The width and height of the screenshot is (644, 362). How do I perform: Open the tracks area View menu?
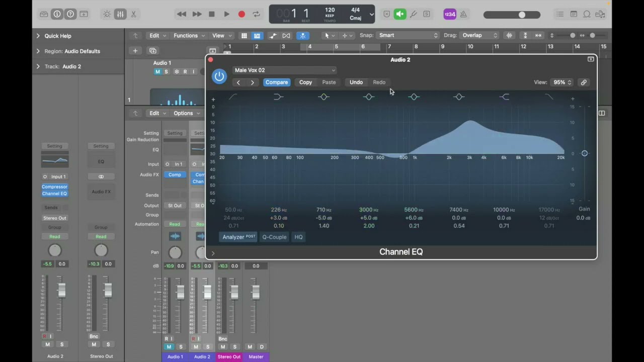coord(221,35)
